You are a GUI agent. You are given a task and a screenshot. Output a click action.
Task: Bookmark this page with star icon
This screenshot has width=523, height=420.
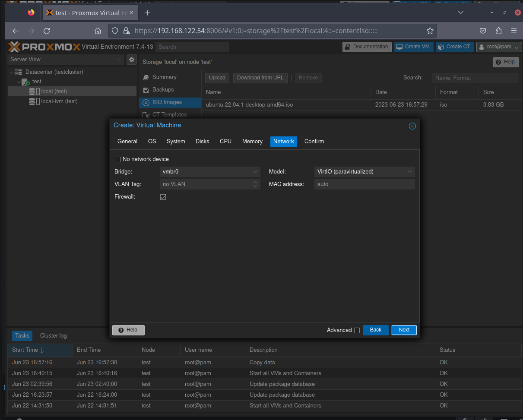click(430, 31)
